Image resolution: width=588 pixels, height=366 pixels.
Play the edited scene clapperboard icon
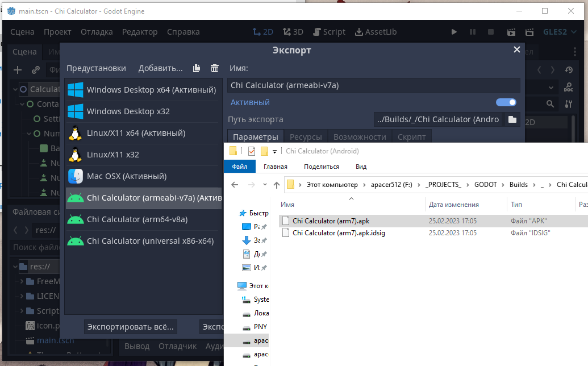click(x=511, y=32)
